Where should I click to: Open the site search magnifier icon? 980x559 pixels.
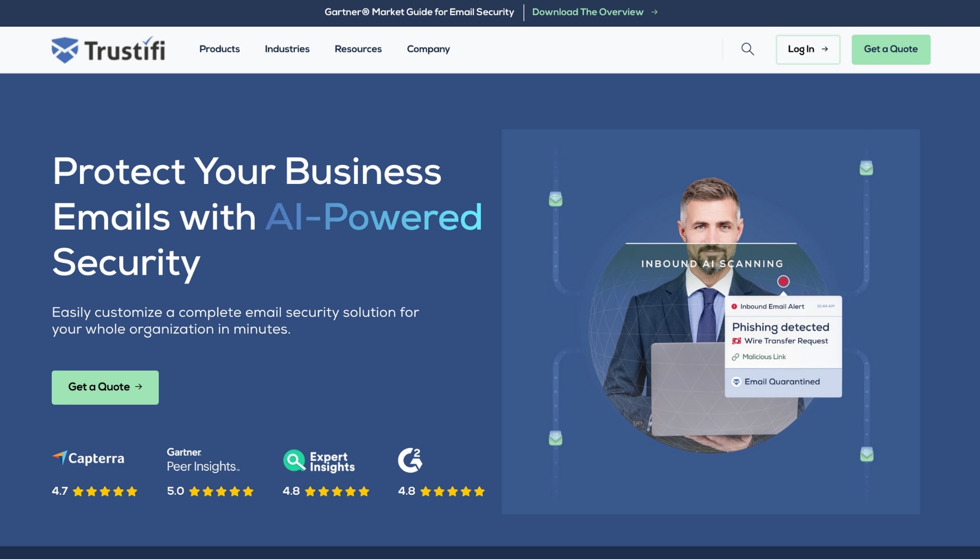click(x=748, y=49)
